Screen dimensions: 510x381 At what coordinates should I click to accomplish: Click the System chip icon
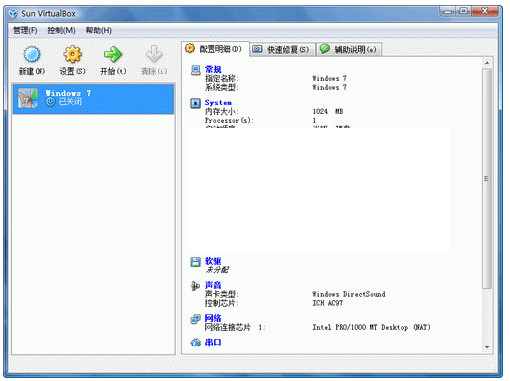195,103
